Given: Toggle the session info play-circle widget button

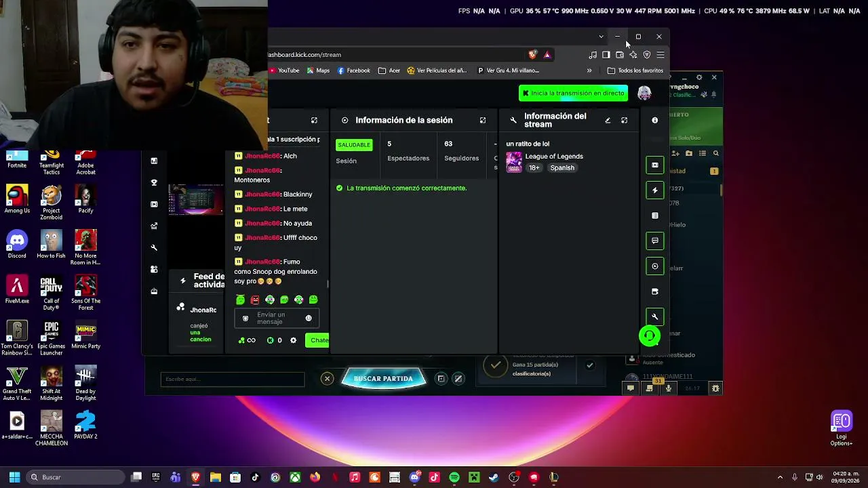Looking at the screenshot, I should tap(655, 266).
